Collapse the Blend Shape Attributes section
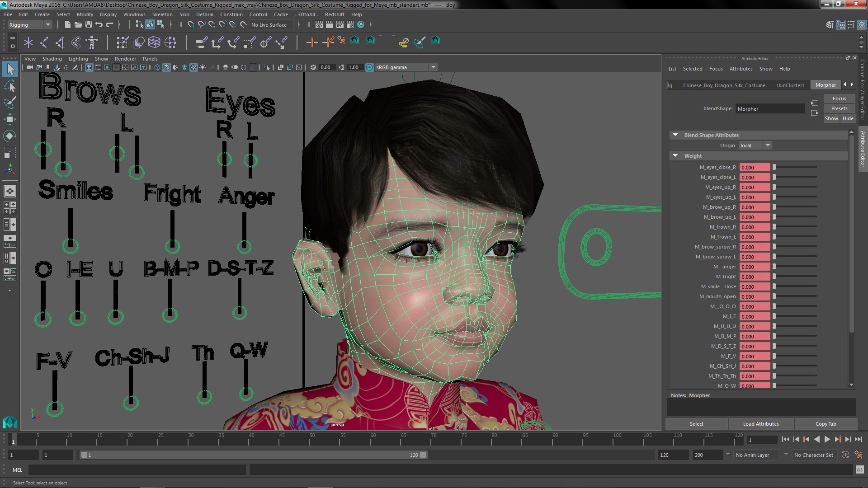Image resolution: width=868 pixels, height=488 pixels. (x=675, y=135)
